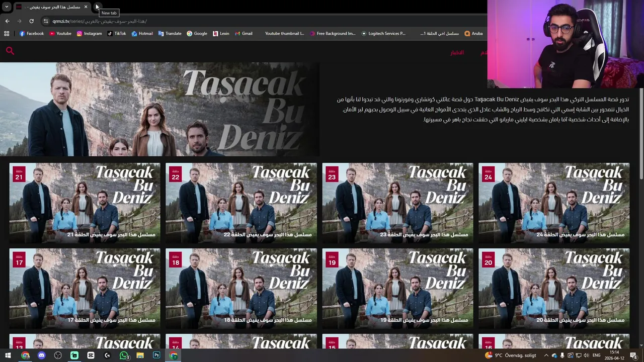Close the current series tab
This screenshot has width=644, height=362.
pyautogui.click(x=86, y=7)
